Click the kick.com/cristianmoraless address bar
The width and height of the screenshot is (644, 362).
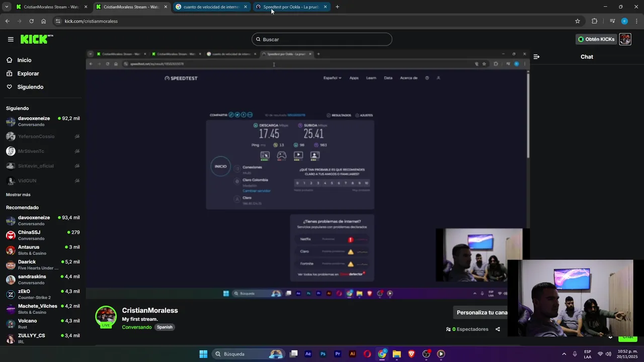coord(317,21)
